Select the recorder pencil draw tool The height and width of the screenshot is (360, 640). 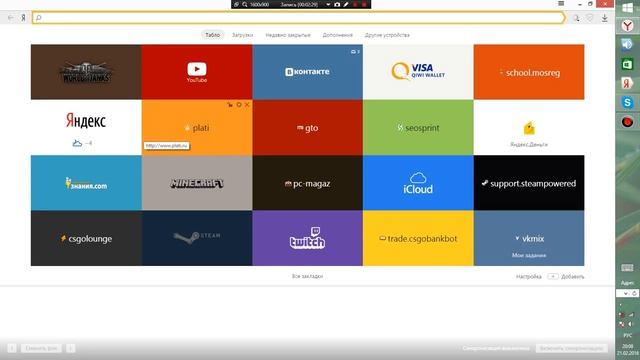[x=346, y=4]
